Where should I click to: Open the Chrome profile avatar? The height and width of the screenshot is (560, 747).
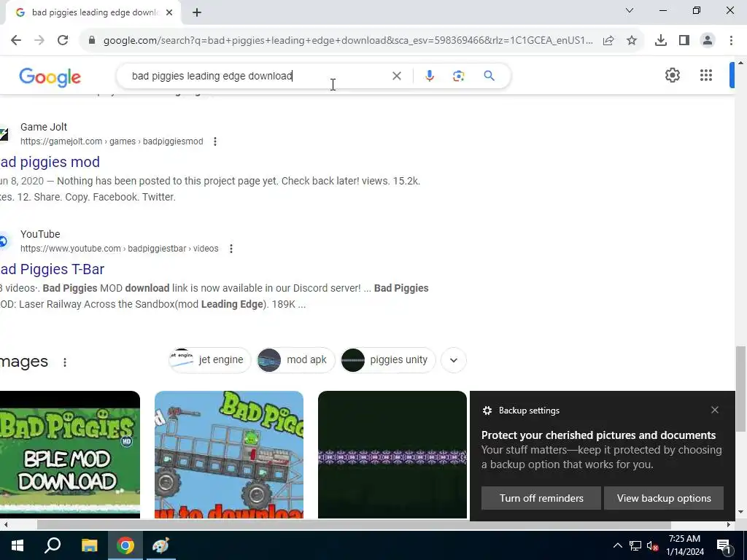coord(708,41)
